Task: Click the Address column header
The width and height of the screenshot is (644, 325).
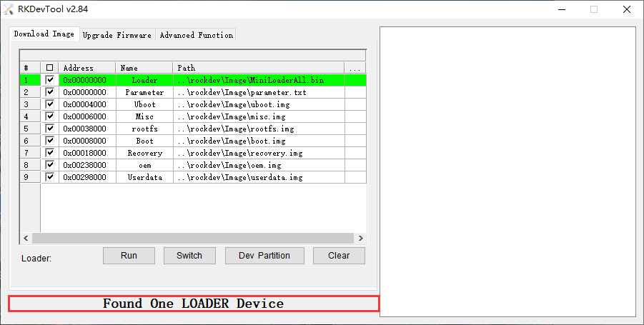Action: pyautogui.click(x=87, y=68)
